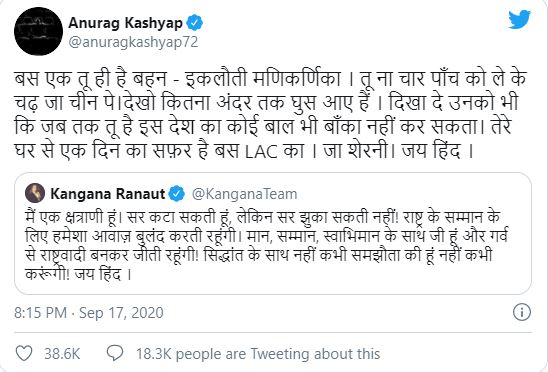Like the tweet with heart icon
548x372 pixels.
click(24, 353)
